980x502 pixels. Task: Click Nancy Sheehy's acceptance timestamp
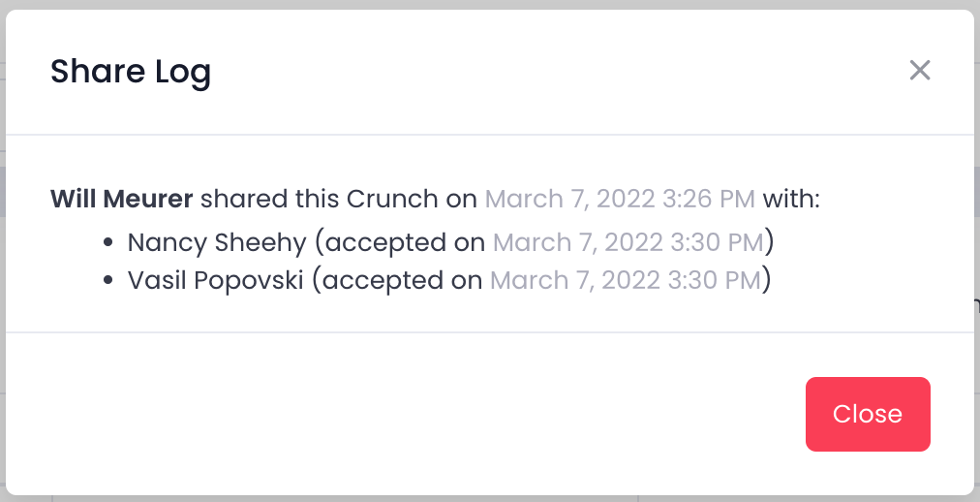628,241
